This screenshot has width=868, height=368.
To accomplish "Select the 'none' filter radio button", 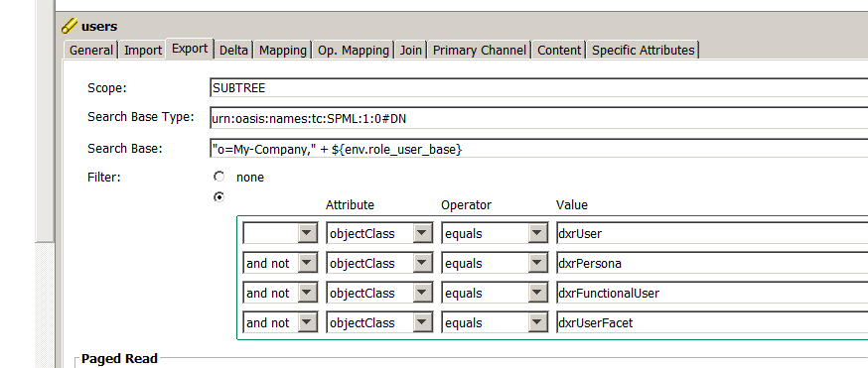I will click(219, 177).
